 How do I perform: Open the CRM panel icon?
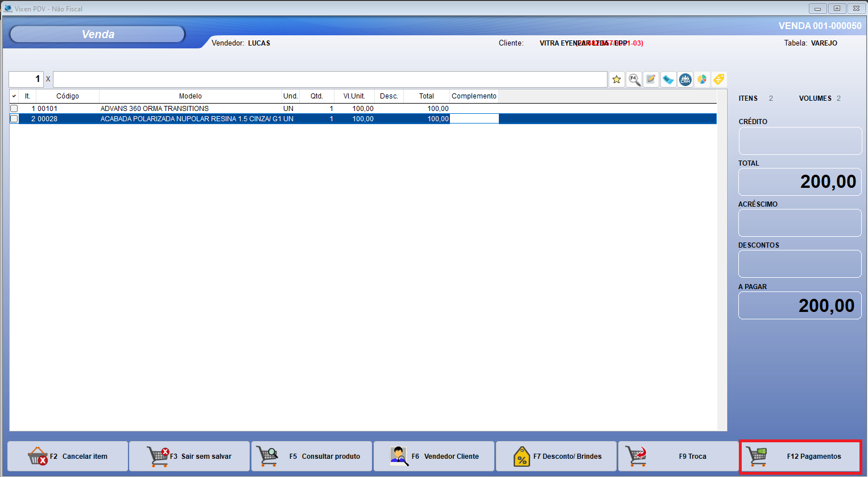[x=685, y=79]
